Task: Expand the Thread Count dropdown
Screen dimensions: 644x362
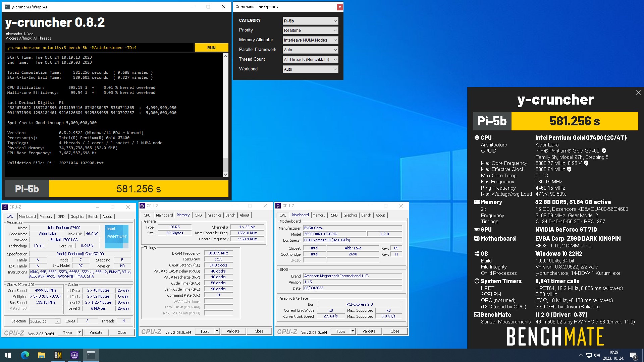Action: click(x=310, y=59)
